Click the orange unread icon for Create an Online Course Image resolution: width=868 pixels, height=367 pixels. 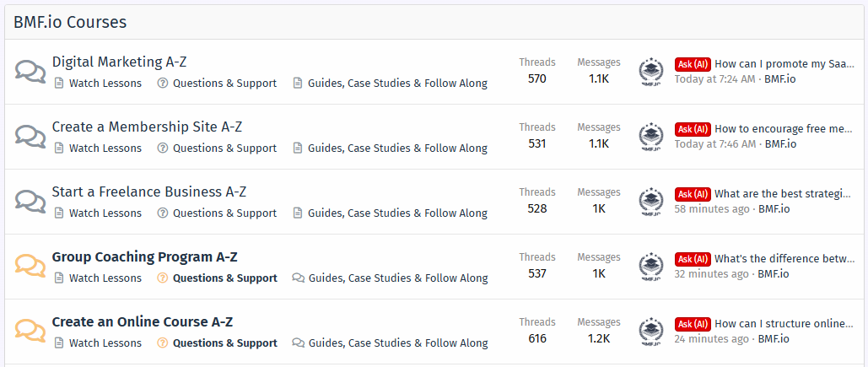coord(30,332)
